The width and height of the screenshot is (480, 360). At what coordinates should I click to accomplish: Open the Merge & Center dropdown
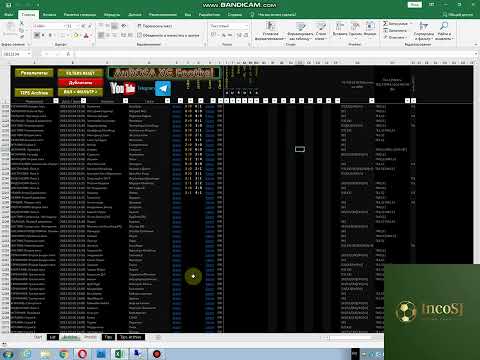(x=168, y=35)
